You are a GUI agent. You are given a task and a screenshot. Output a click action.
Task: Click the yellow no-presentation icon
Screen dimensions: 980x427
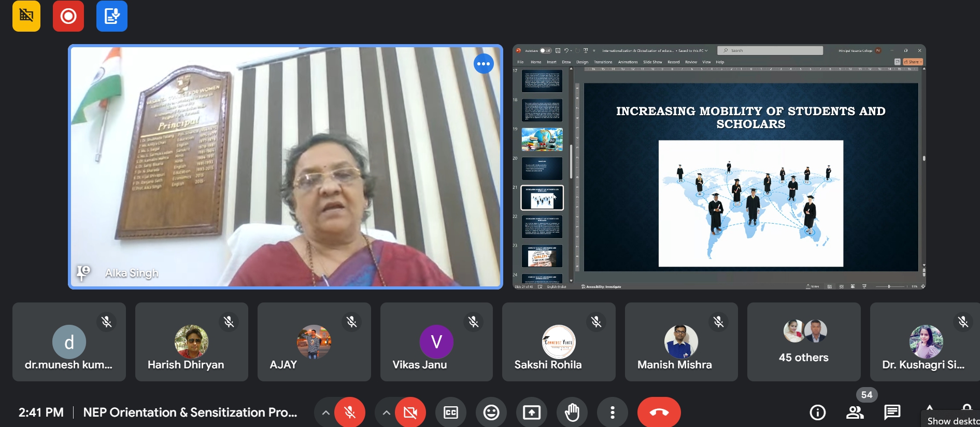(x=26, y=16)
